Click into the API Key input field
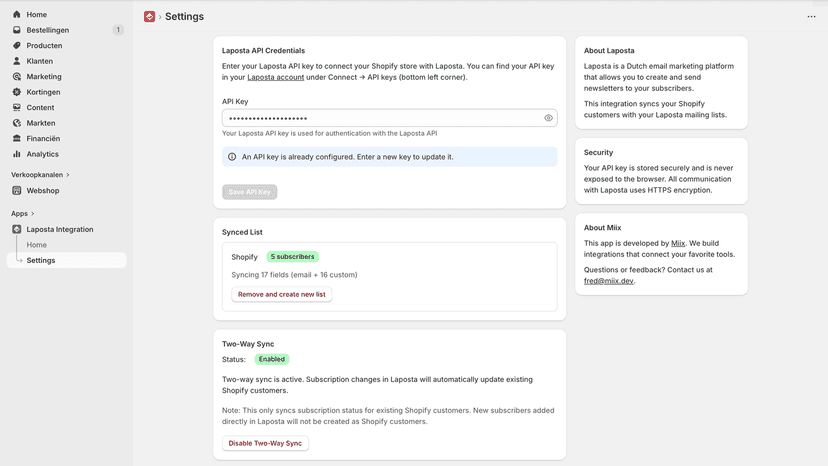The width and height of the screenshot is (828, 466). [x=390, y=118]
